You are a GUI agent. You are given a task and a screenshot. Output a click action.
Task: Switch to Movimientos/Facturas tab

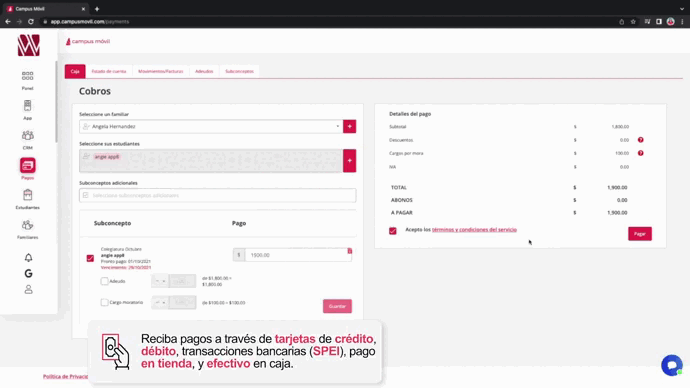pos(161,71)
